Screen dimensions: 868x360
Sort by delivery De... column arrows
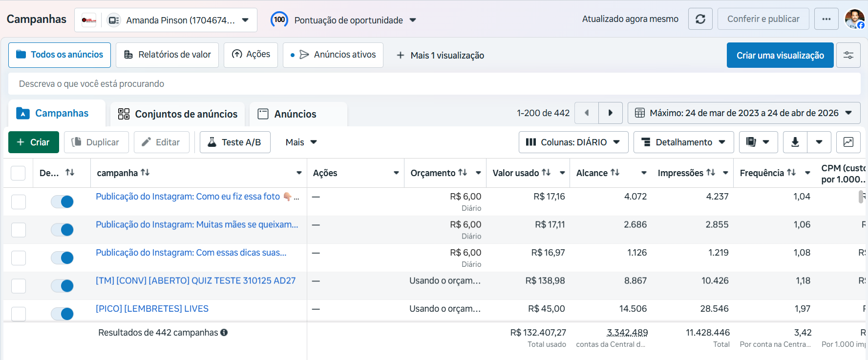coord(70,172)
